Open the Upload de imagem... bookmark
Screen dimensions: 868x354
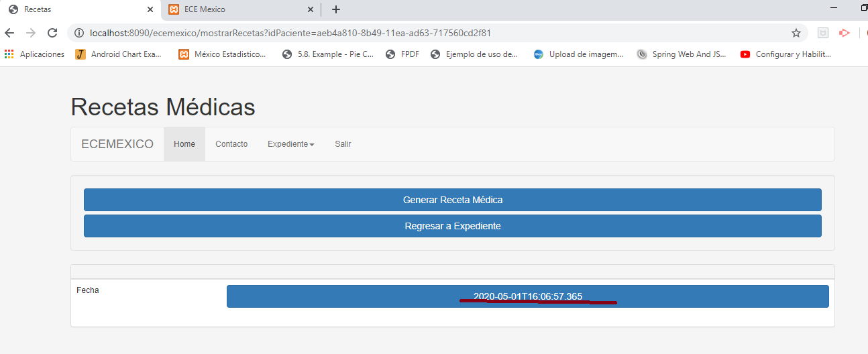click(x=578, y=54)
